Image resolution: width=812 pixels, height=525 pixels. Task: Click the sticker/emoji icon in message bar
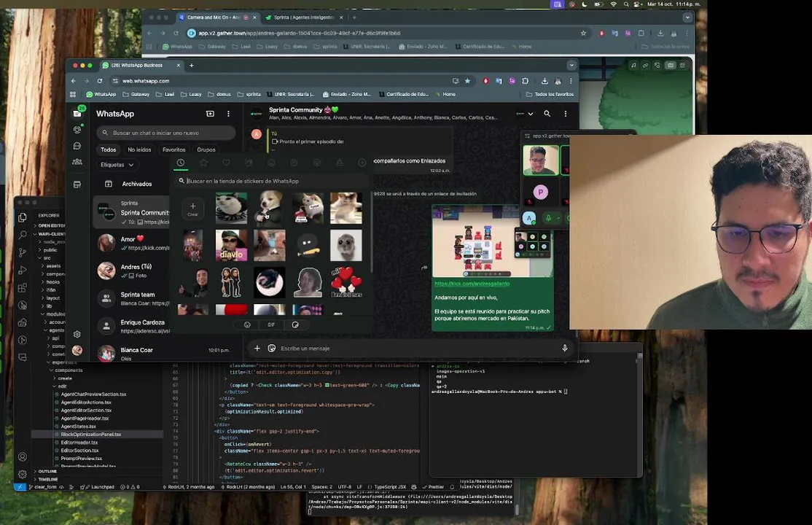point(272,349)
